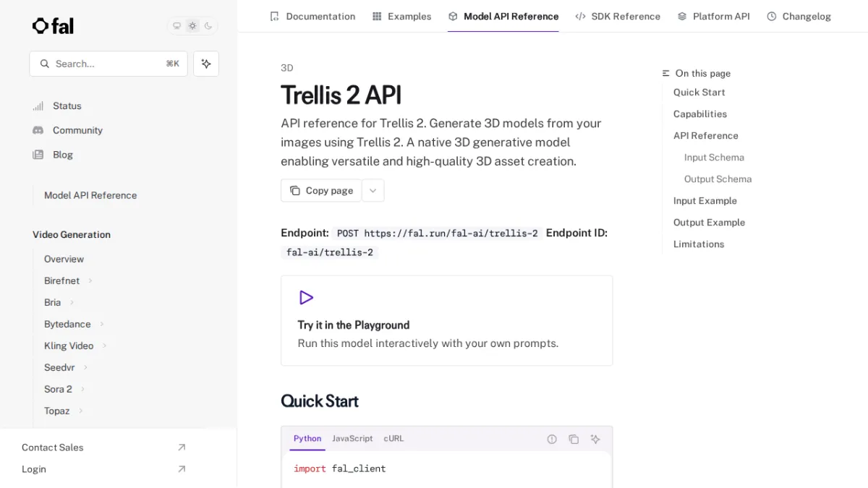The height and width of the screenshot is (488, 868).
Task: Jump to Limitations in outline
Action: coord(699,244)
